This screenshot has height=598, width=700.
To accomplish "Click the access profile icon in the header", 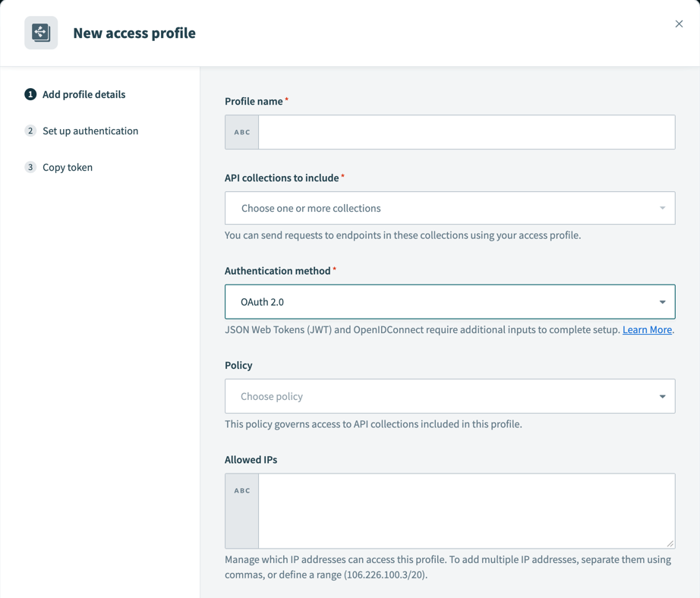I will point(41,33).
